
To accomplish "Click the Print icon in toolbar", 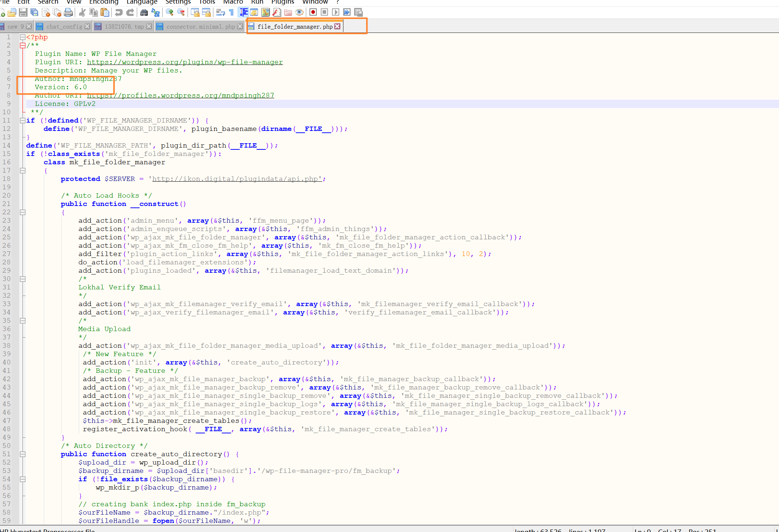I will 68,13.
